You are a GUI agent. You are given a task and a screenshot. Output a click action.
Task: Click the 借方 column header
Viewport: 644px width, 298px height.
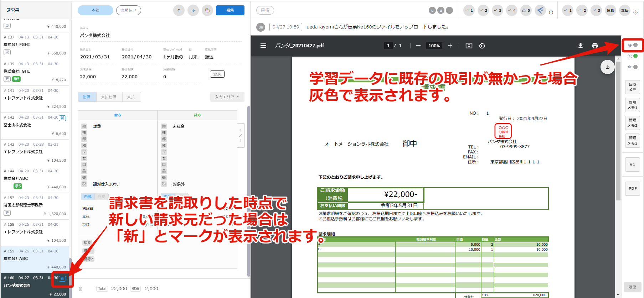[x=118, y=115]
